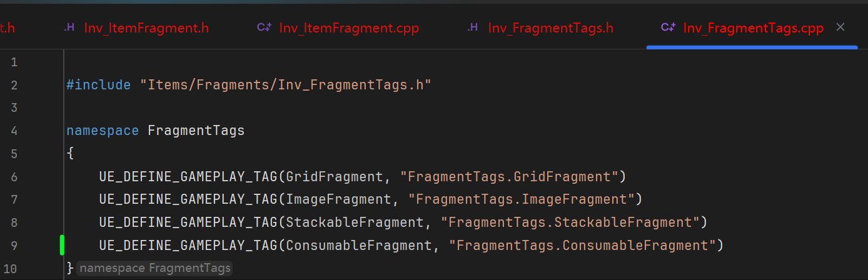The width and height of the screenshot is (868, 280).
Task: Open the Inv_ItemFragment.cpp tab
Action: (348, 28)
